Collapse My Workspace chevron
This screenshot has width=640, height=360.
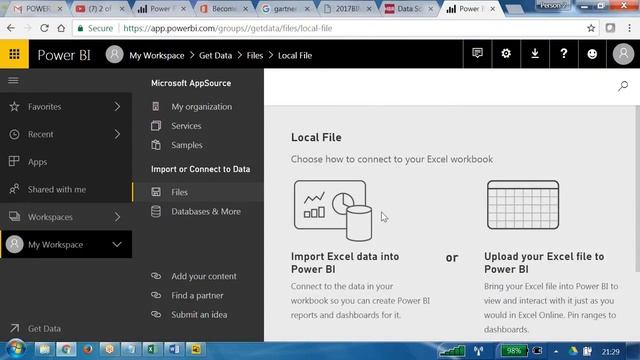pyautogui.click(x=117, y=244)
